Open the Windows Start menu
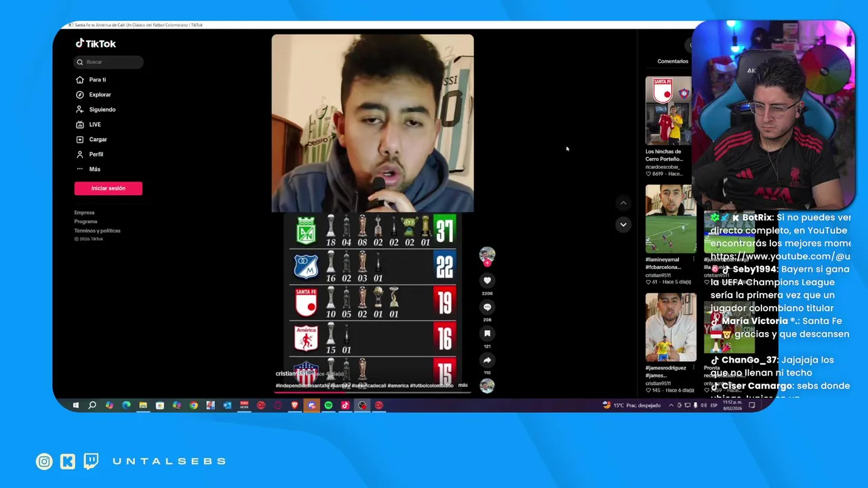Viewport: 868px width, 488px height. (x=75, y=405)
